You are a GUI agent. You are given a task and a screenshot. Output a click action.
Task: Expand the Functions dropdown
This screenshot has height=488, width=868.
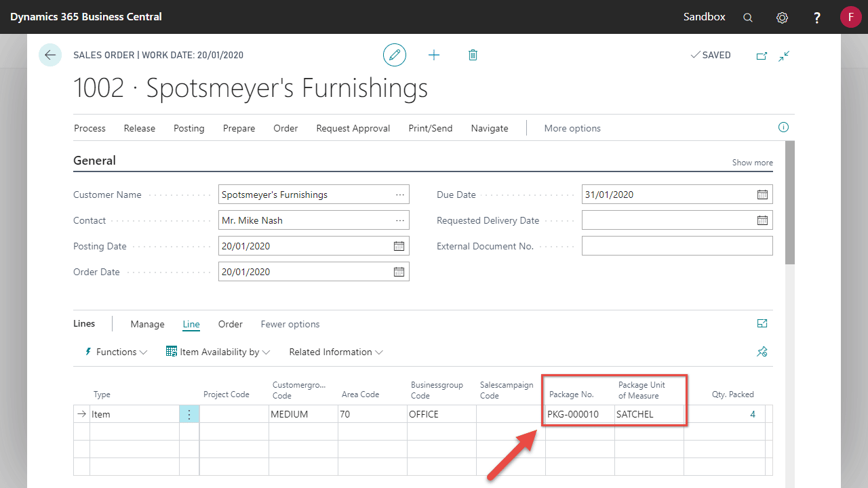coord(115,352)
